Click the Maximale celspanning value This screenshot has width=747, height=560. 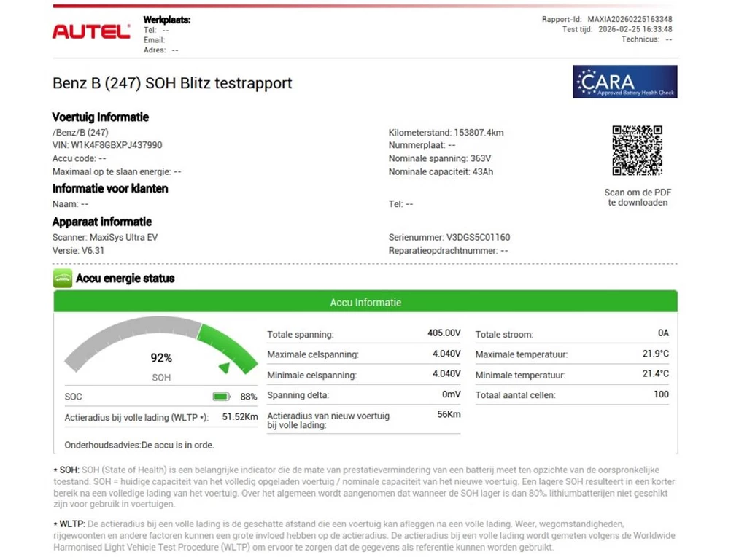446,354
